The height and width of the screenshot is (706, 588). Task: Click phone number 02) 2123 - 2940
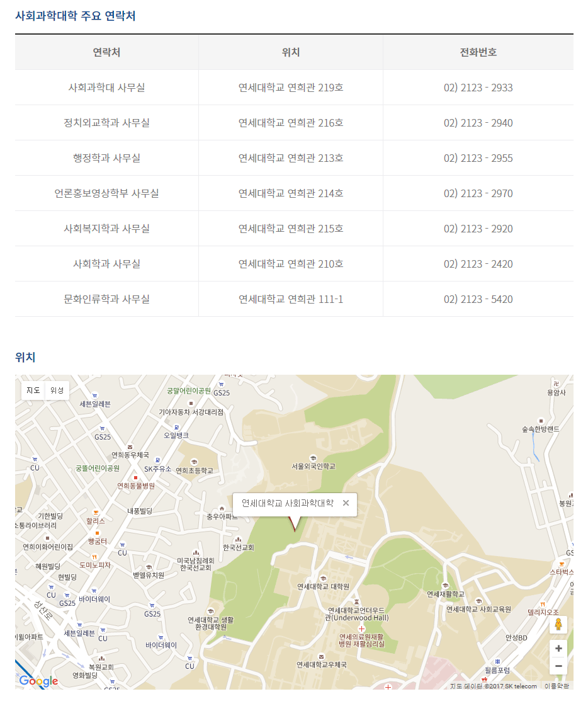(x=478, y=123)
